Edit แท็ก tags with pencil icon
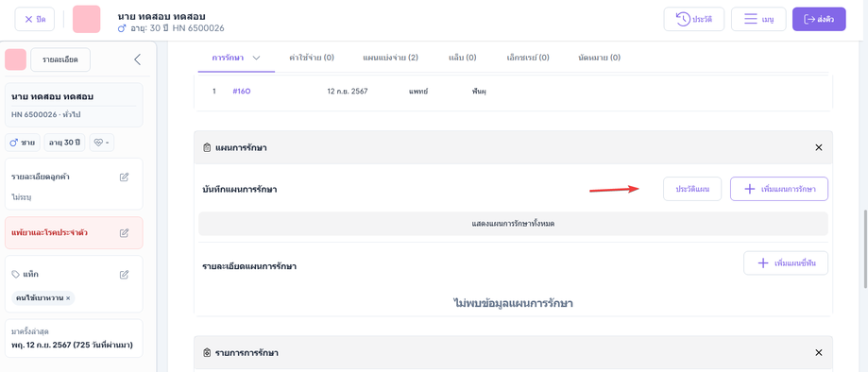Screen dimensions: 868x372 125,274
